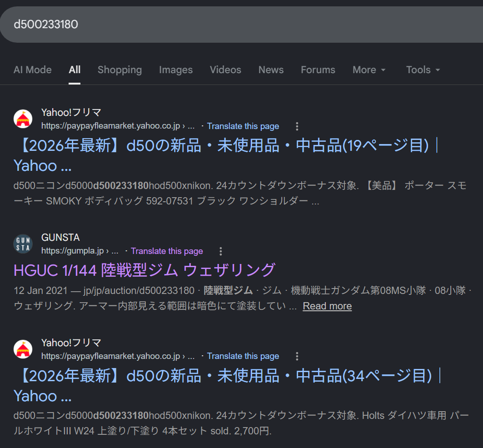Click Read more in GUNSTA snippet

327,306
